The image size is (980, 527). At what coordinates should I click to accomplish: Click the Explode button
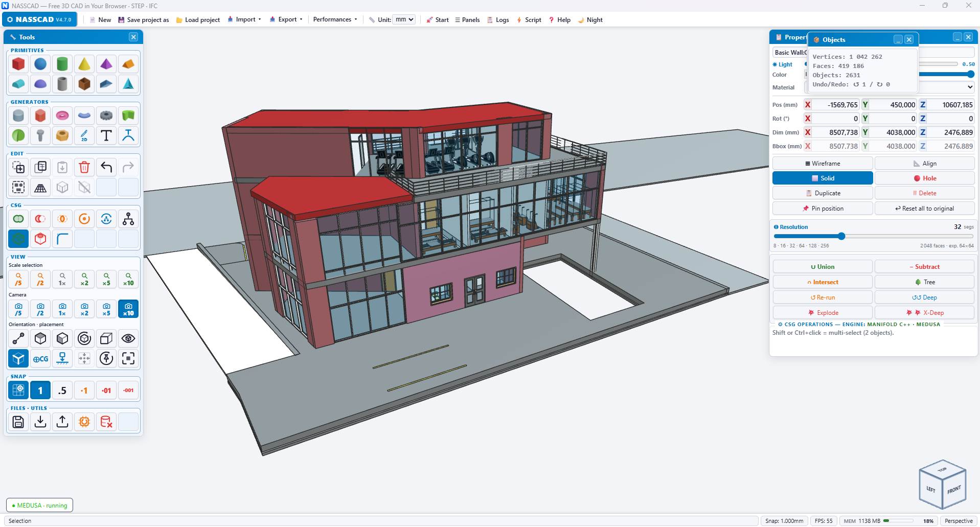click(x=823, y=313)
